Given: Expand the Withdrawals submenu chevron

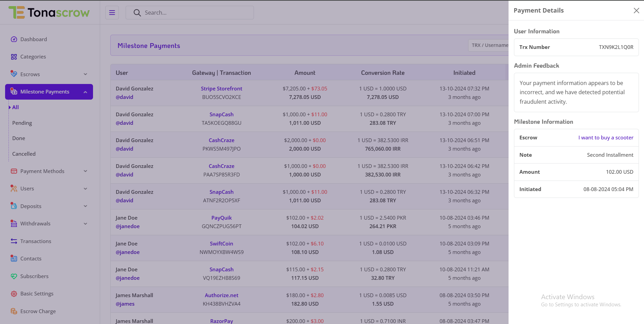Looking at the screenshot, I should pos(85,224).
